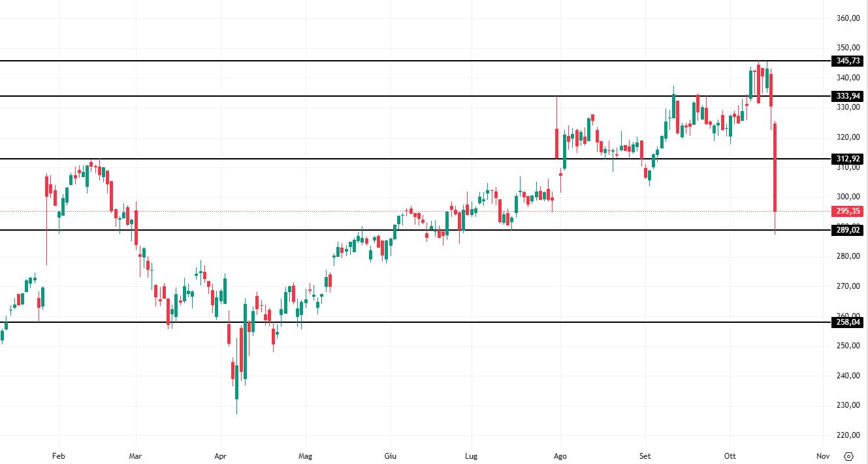The image size is (868, 464).
Task: Open chart settings hexagon icon
Action: point(848,456)
